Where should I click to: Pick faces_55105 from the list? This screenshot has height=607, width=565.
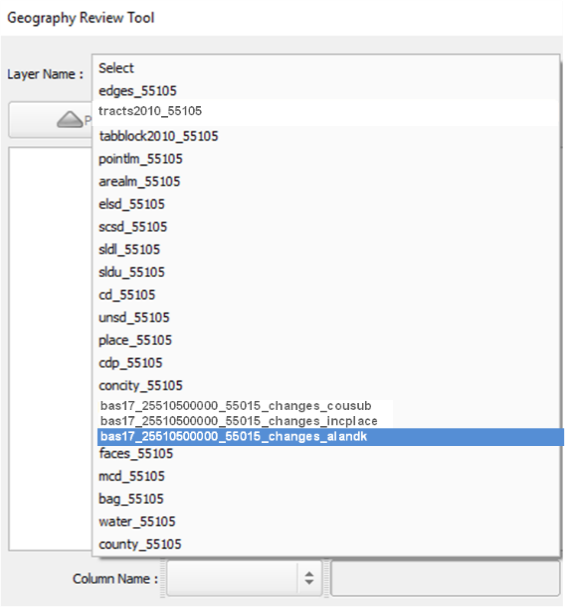326,453
